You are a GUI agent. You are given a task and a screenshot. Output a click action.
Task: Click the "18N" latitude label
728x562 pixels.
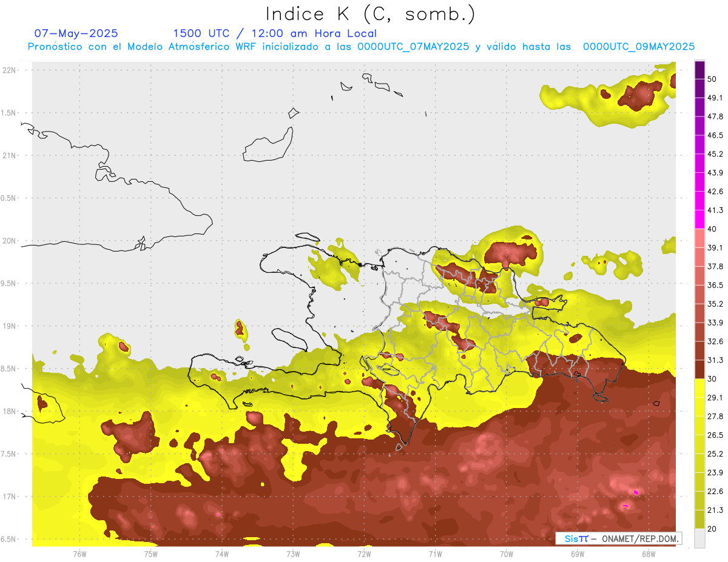10,411
